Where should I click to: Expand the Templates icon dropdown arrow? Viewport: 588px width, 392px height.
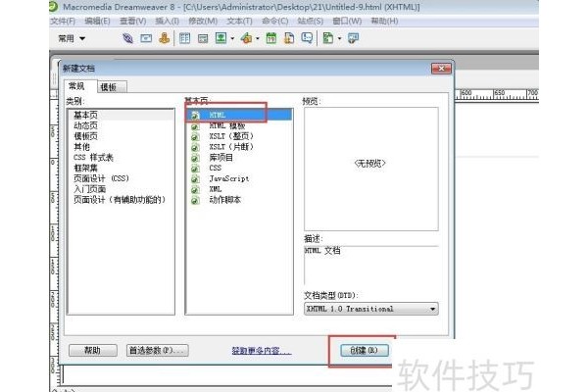(x=339, y=38)
